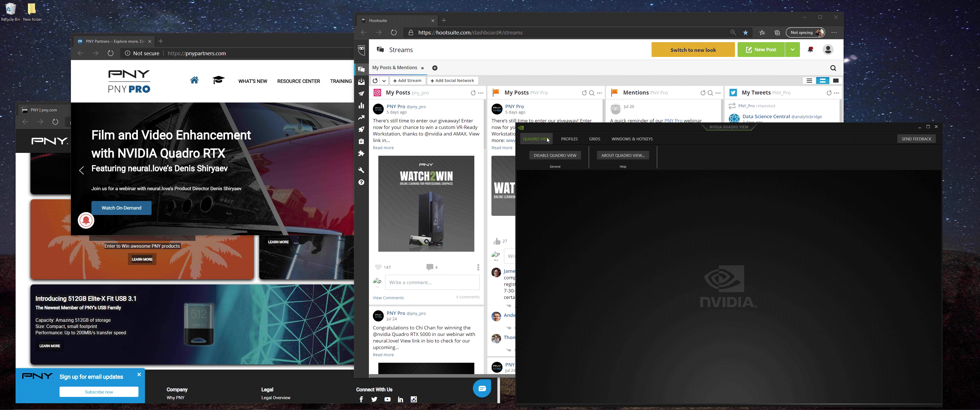Add a new tab with plus circle icon
This screenshot has height=410, width=980.
[435, 68]
